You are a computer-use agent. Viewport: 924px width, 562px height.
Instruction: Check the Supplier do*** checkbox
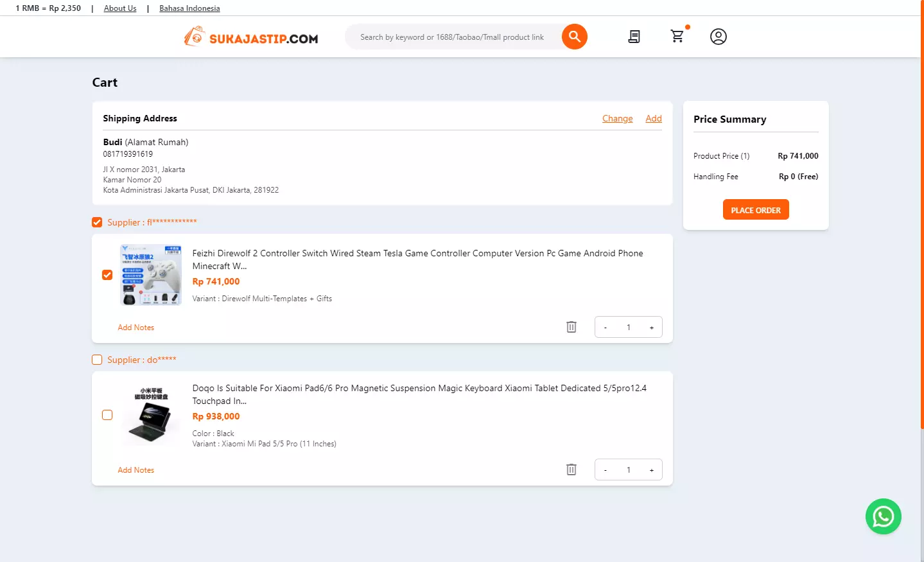click(x=97, y=360)
